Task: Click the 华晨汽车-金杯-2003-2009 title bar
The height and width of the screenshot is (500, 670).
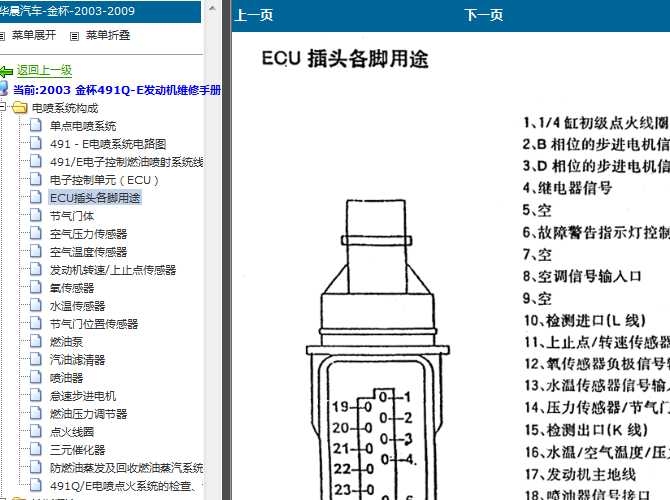Action: [x=100, y=11]
